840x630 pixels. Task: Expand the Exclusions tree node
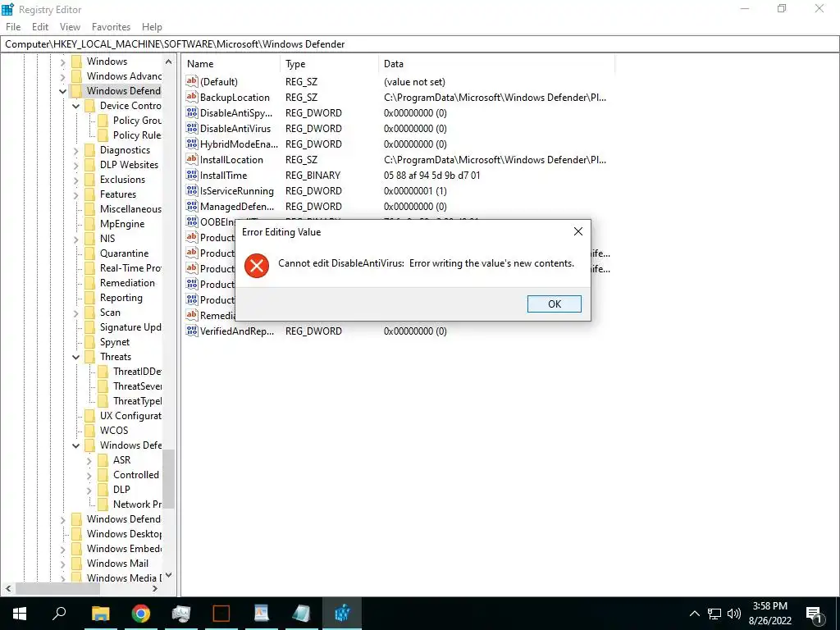(75, 180)
